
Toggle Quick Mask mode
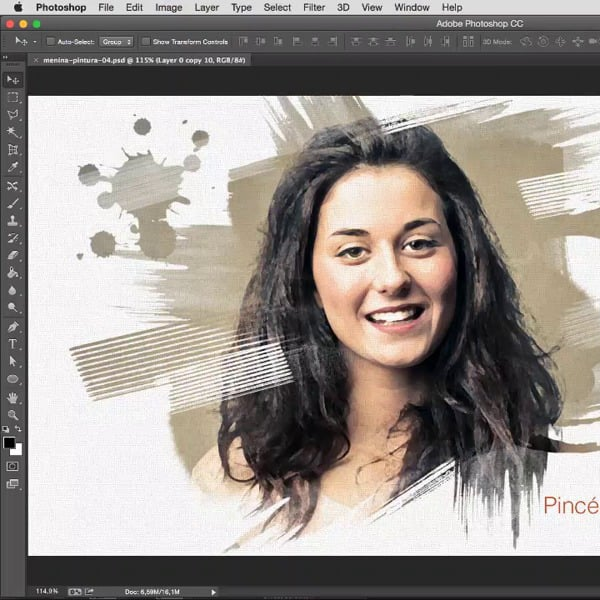click(13, 466)
